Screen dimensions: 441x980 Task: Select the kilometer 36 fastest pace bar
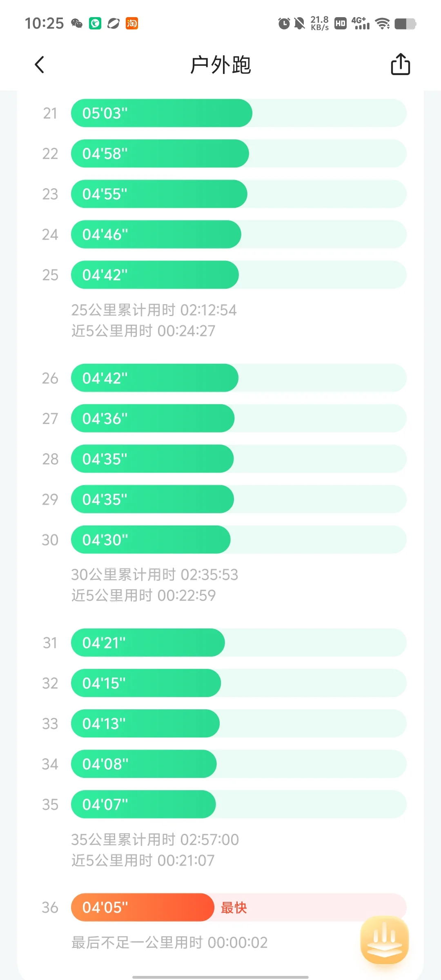click(x=143, y=907)
